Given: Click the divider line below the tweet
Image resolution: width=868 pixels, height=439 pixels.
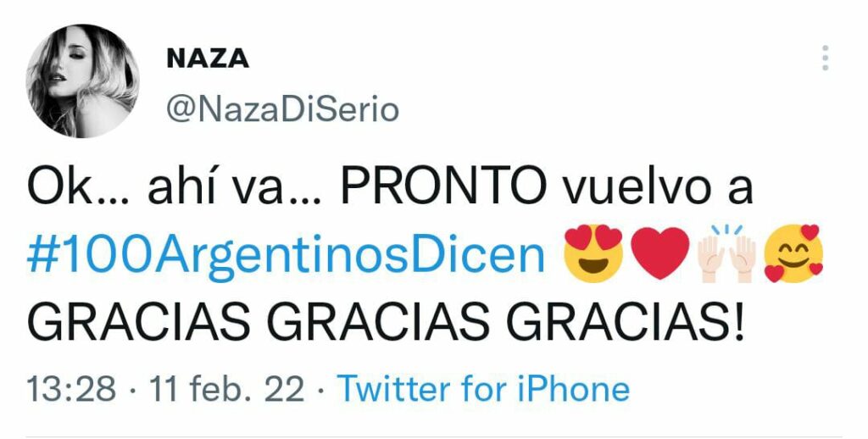Looking at the screenshot, I should [434, 436].
